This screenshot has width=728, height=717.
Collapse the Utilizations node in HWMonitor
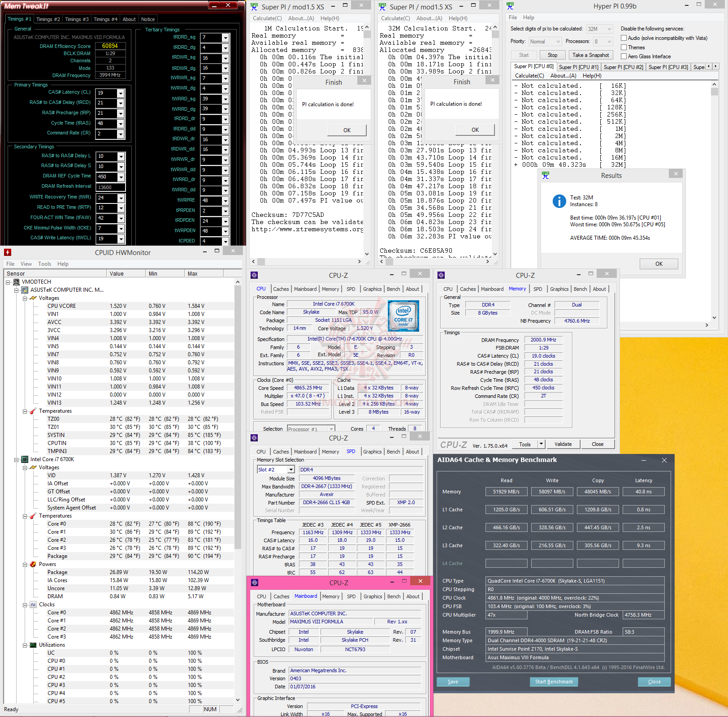tap(25, 645)
